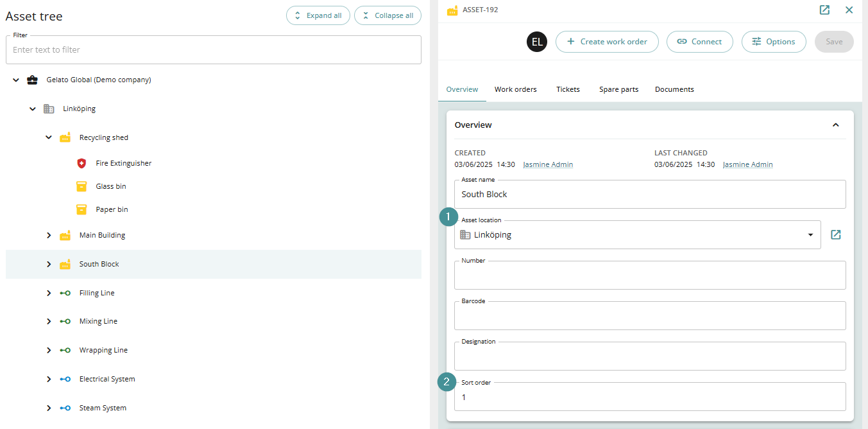Select the Gelato Global briefcase icon

tap(32, 80)
